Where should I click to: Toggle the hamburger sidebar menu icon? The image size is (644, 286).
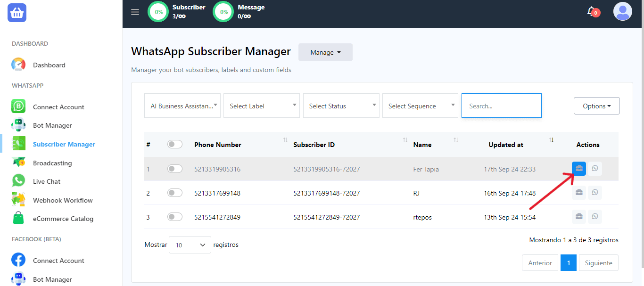coord(135,12)
